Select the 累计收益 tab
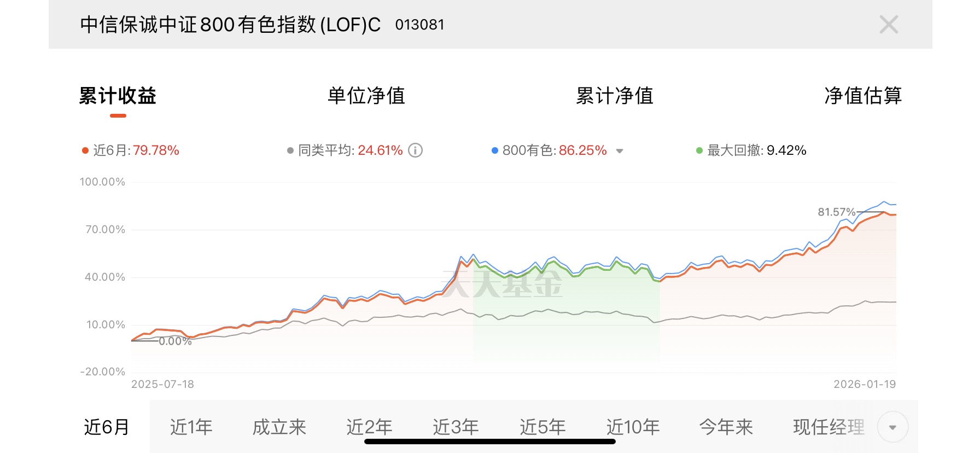980x453 pixels. point(118,96)
